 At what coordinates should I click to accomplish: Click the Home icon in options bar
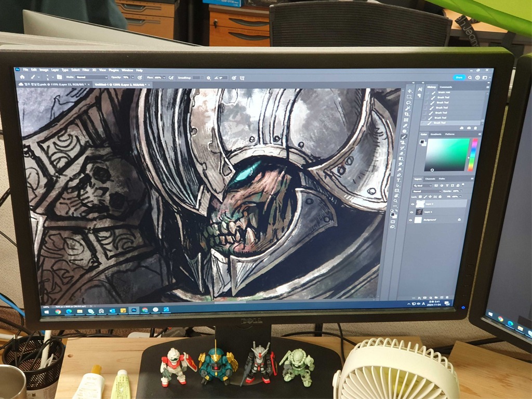(x=22, y=76)
